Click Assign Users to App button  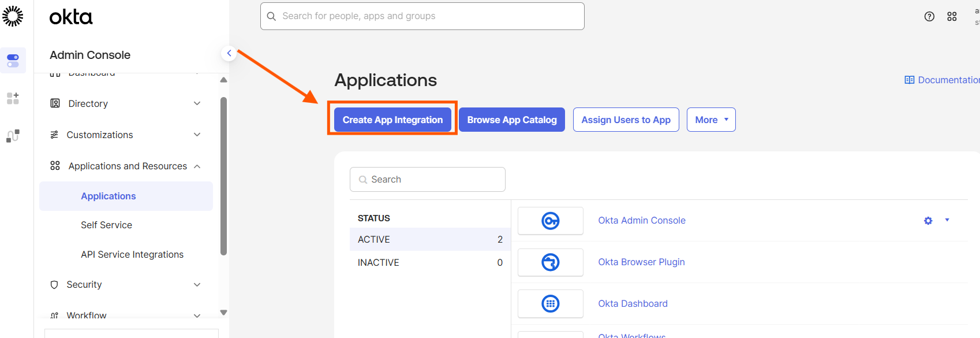(626, 120)
